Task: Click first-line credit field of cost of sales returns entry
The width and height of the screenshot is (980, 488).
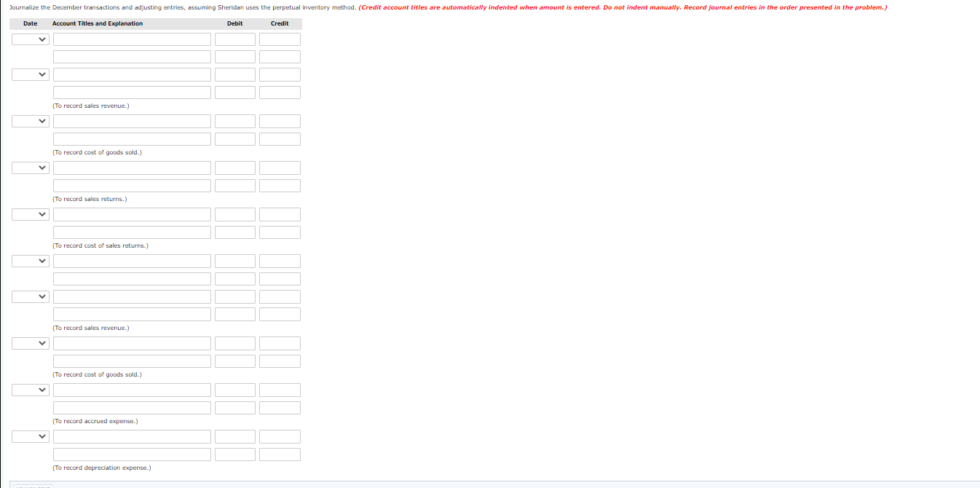Action: pos(280,215)
